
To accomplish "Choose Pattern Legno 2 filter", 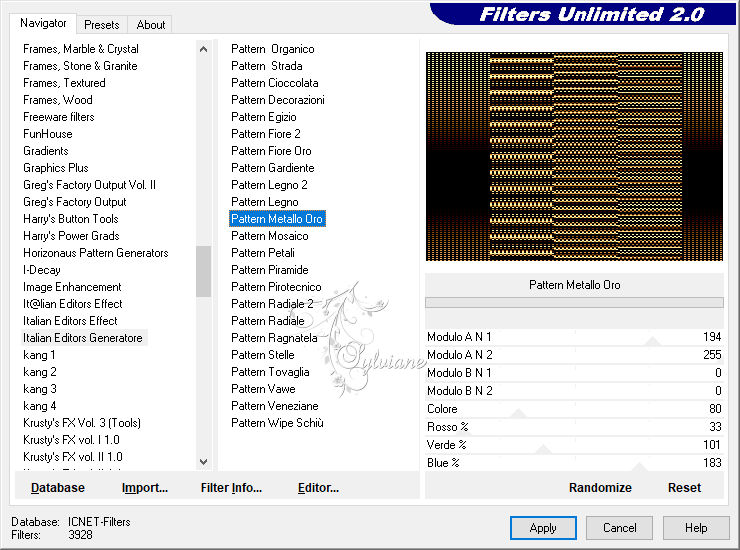I will pyautogui.click(x=269, y=185).
